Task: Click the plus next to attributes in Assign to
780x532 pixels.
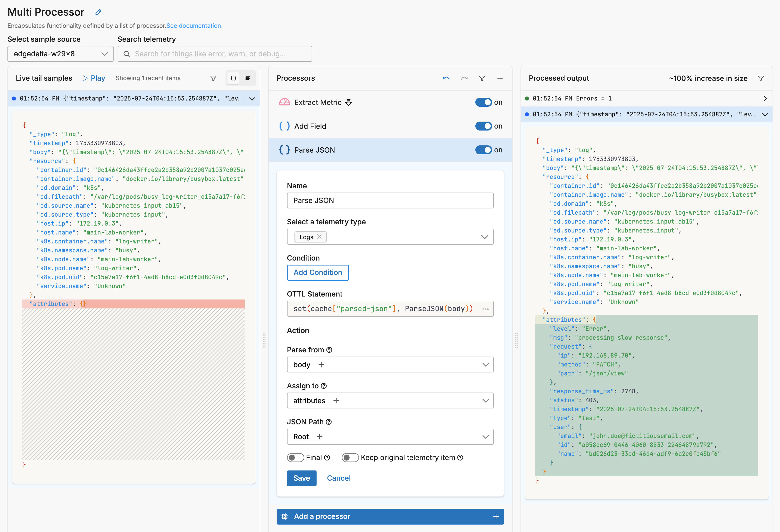Action: [336, 400]
